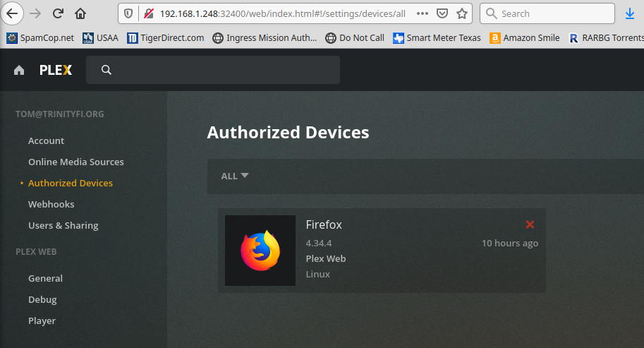Viewport: 644px width, 348px height.
Task: Go to Users & Sharing
Action: pos(63,225)
